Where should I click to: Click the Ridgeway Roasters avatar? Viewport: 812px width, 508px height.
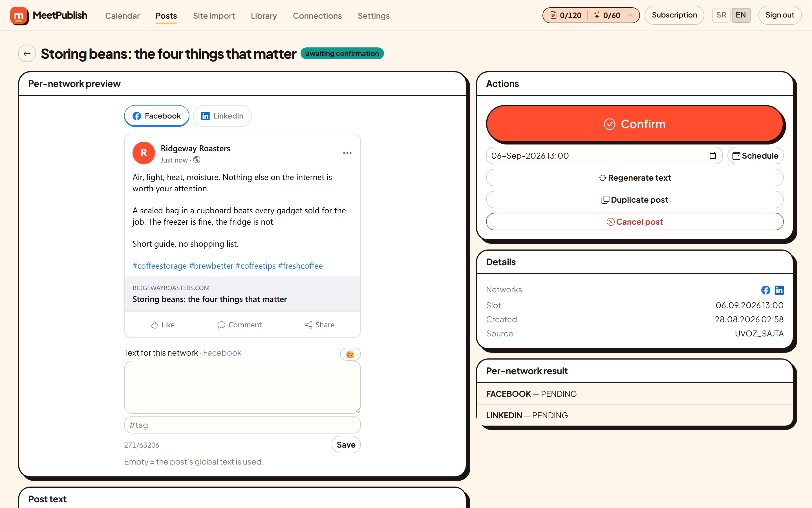144,153
